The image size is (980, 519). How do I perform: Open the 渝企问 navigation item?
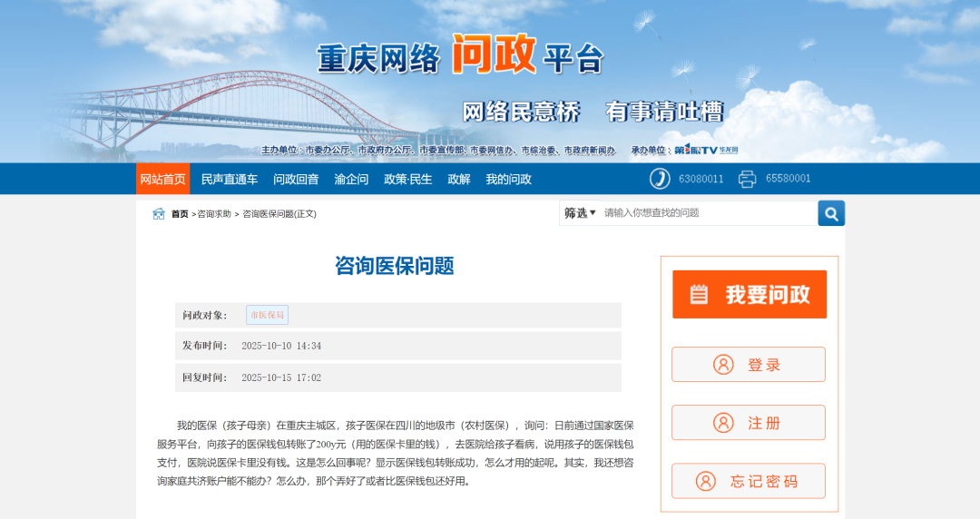[x=351, y=179]
